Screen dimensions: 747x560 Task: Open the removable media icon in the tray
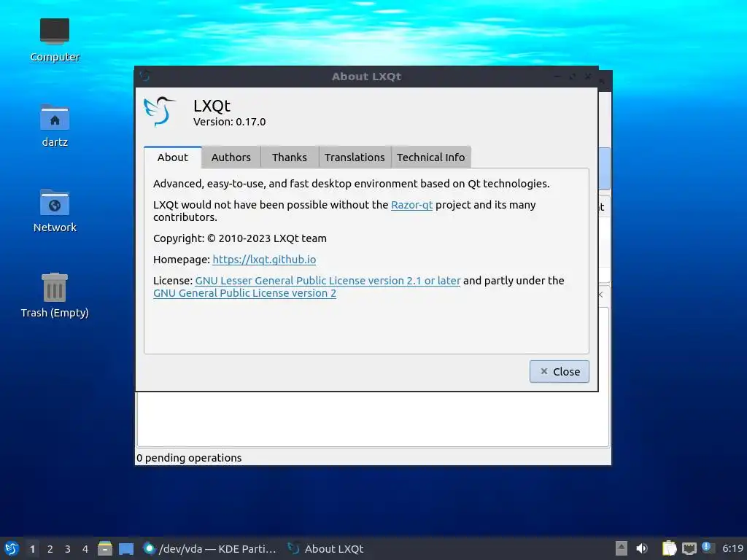(x=622, y=548)
